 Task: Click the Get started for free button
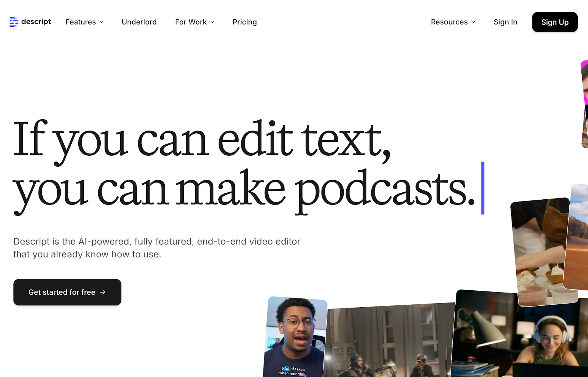(x=67, y=292)
